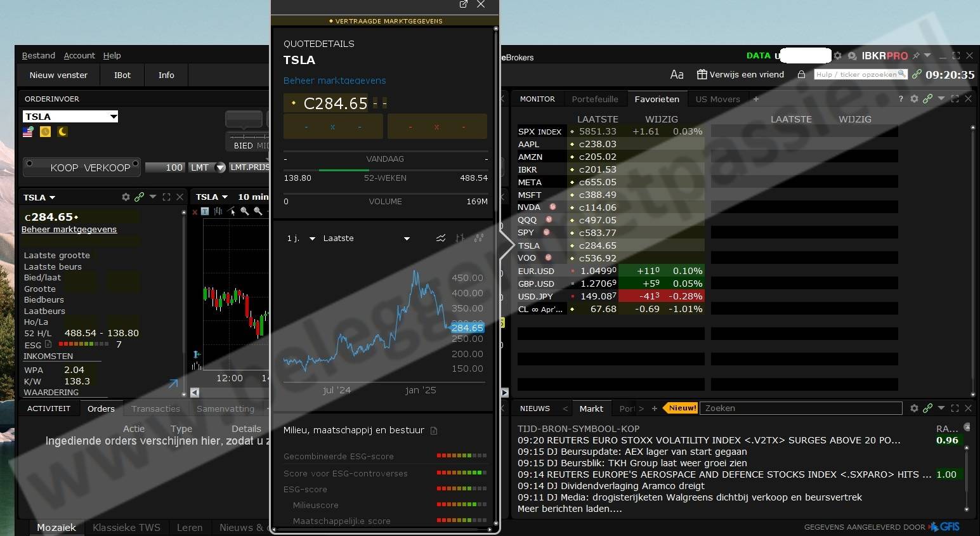The height and width of the screenshot is (536, 980).
Task: Click Beheer marktgegevens link in quote details
Action: [x=334, y=81]
